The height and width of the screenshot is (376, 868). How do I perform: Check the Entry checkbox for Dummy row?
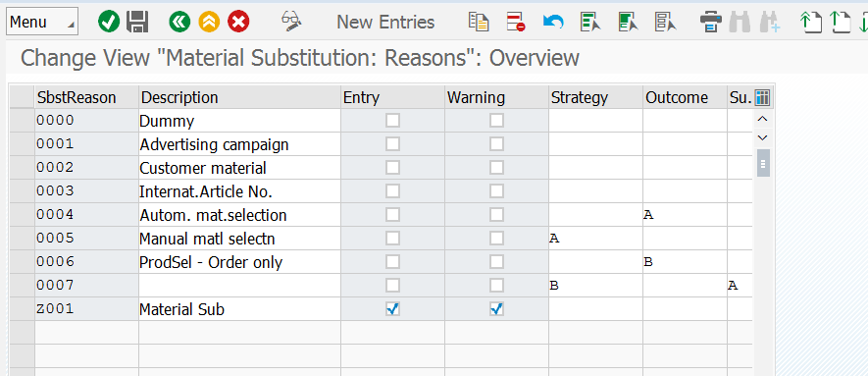point(392,120)
